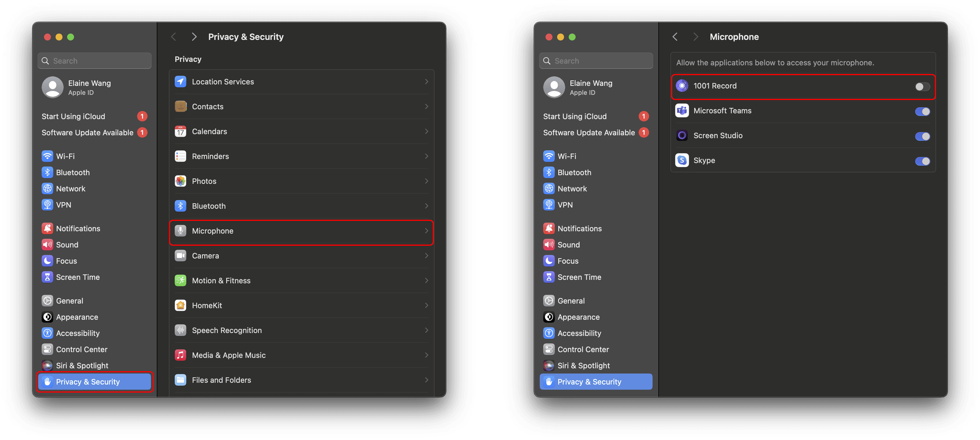Disable Microsoft Teams microphone toggle
980x440 pixels.
[922, 111]
